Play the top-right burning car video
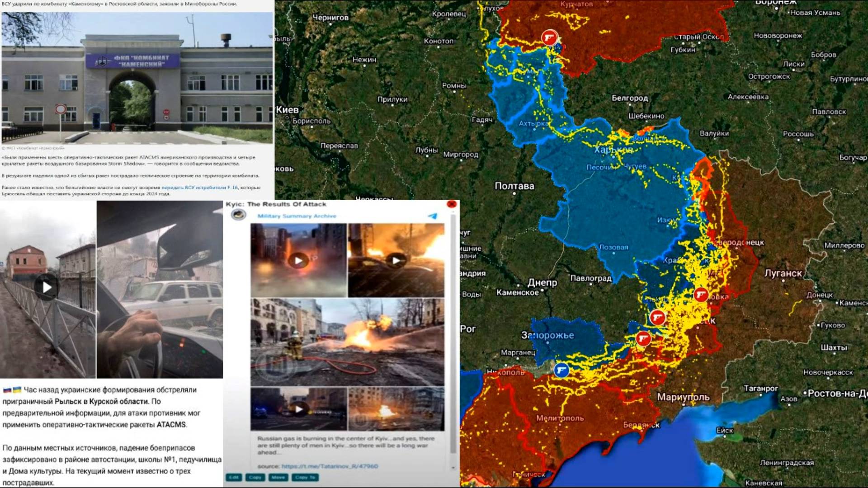 tap(396, 260)
